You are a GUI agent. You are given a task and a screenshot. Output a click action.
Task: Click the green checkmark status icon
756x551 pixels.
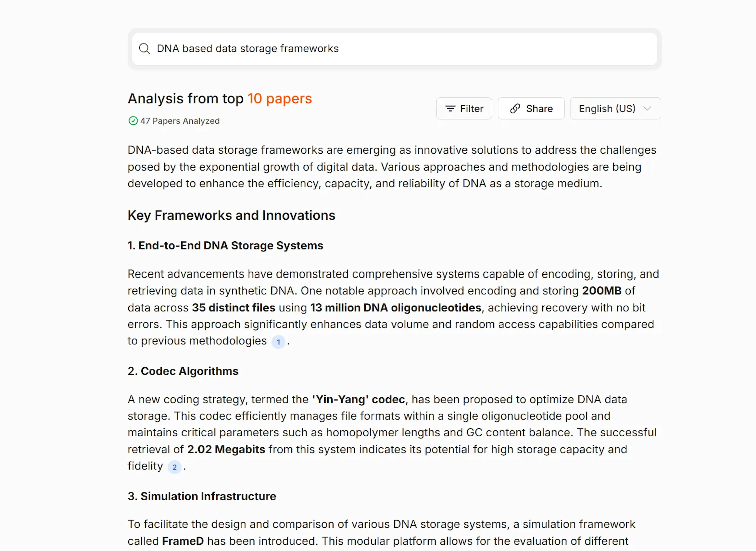[x=133, y=121]
